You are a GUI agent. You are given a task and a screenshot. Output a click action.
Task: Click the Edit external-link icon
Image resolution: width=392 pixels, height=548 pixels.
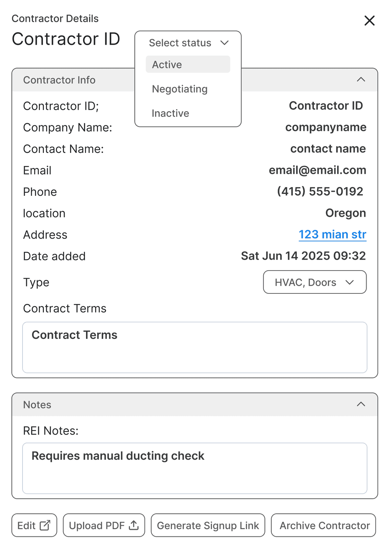pyautogui.click(x=45, y=525)
